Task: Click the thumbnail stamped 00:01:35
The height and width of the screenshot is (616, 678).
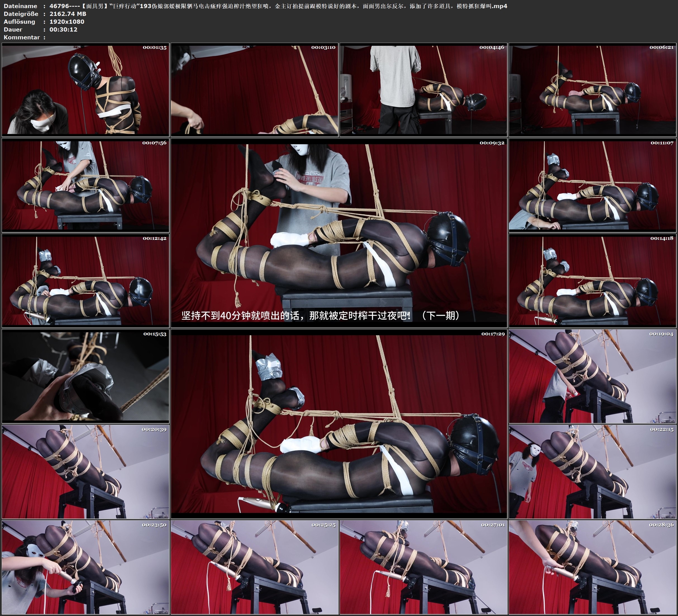Action: pos(85,90)
